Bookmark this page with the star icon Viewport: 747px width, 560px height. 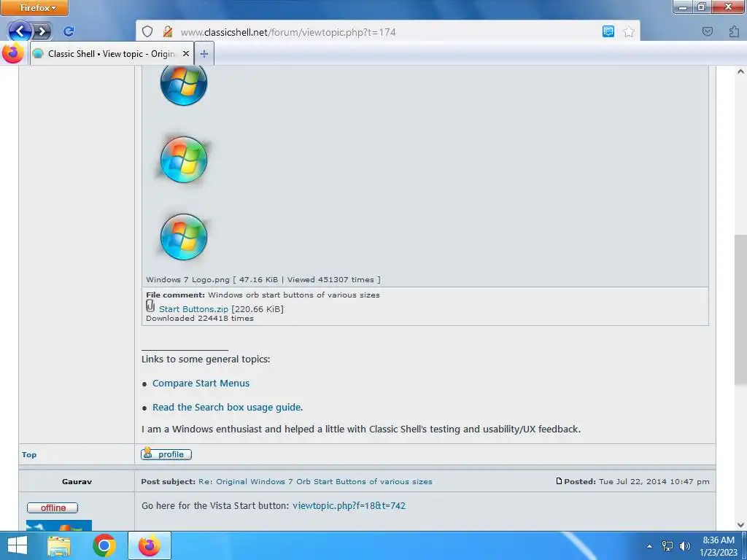(x=629, y=32)
